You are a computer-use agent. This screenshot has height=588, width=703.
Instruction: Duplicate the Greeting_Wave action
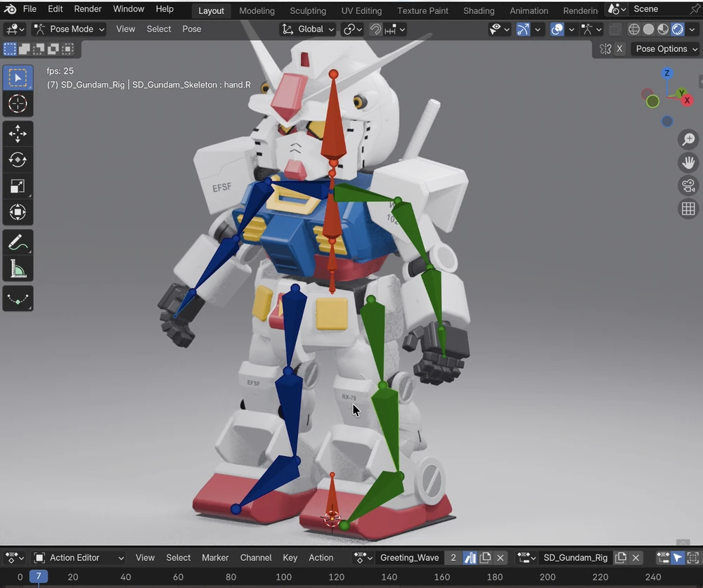(x=485, y=558)
